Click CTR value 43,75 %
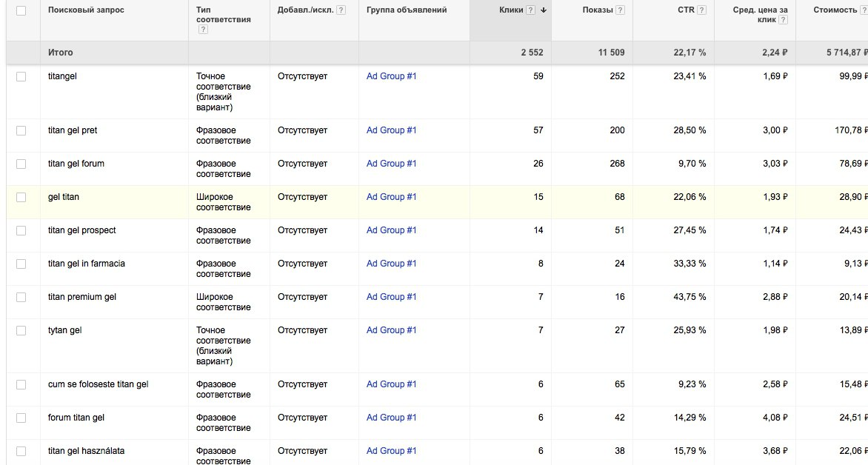The height and width of the screenshot is (465, 868). [690, 297]
